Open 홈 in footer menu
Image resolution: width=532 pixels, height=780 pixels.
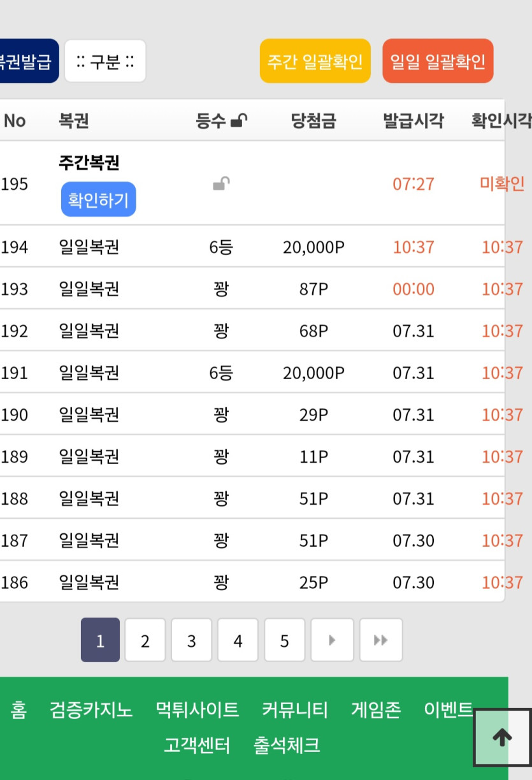18,709
